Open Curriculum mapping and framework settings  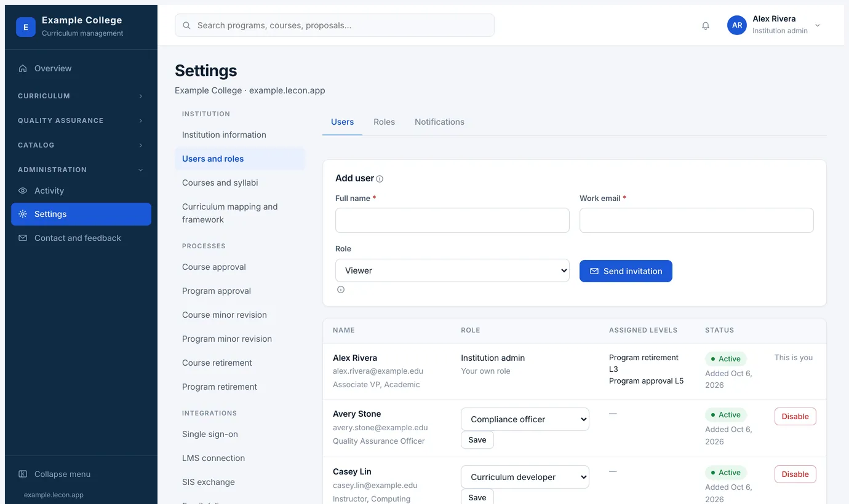(x=240, y=213)
